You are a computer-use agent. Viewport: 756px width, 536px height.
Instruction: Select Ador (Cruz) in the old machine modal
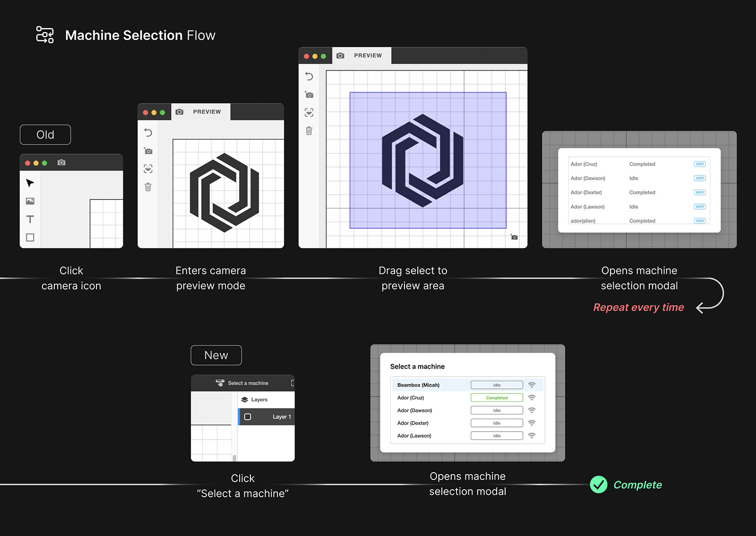[639, 164]
